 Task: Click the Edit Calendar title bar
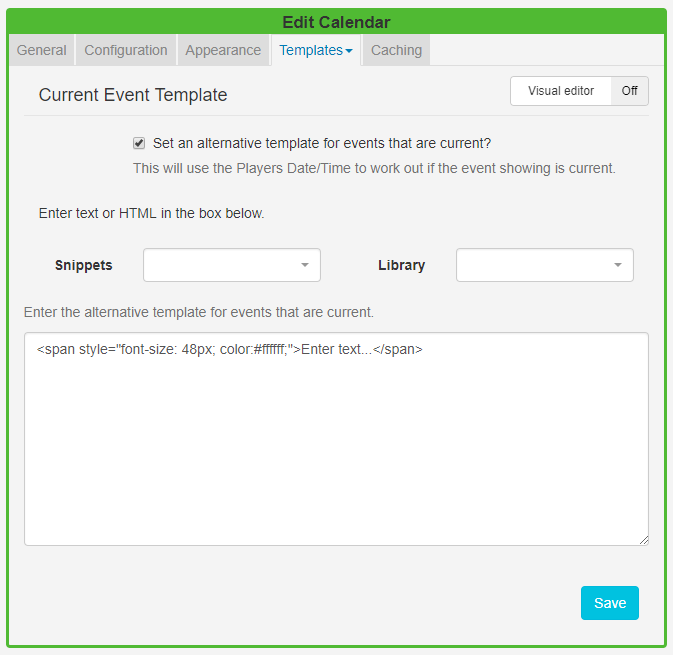336,22
